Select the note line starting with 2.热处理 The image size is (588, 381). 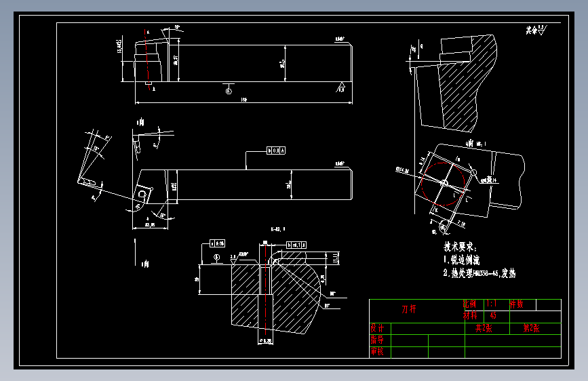pyautogui.click(x=479, y=273)
